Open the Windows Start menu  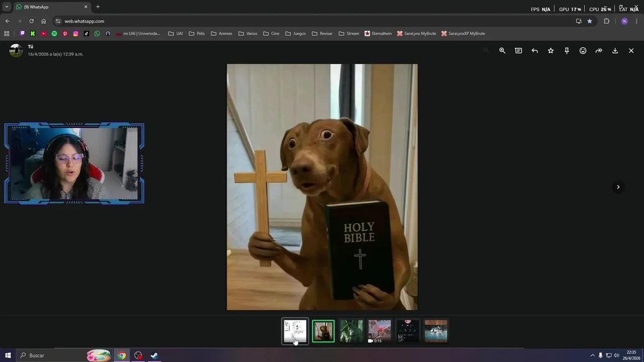pyautogui.click(x=8, y=355)
